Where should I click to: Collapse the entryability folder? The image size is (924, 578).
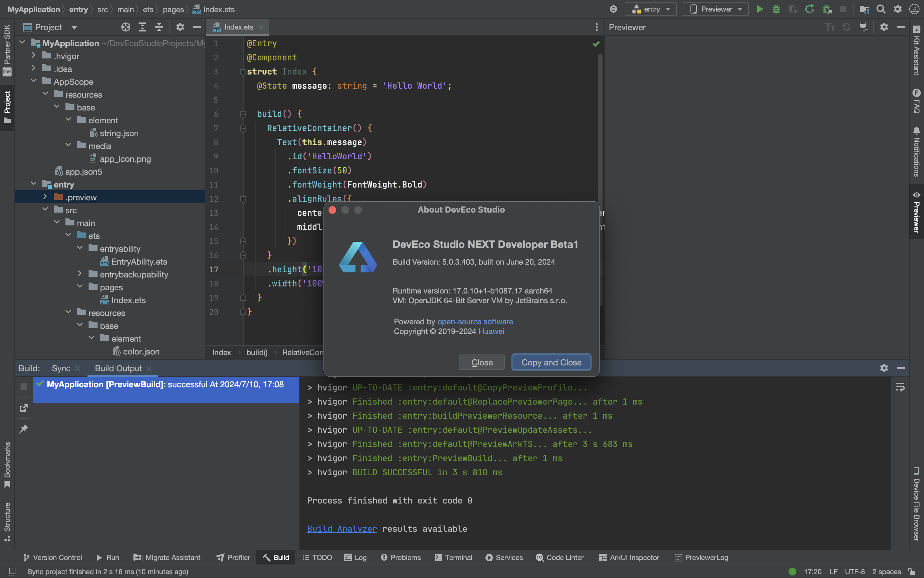(x=80, y=248)
